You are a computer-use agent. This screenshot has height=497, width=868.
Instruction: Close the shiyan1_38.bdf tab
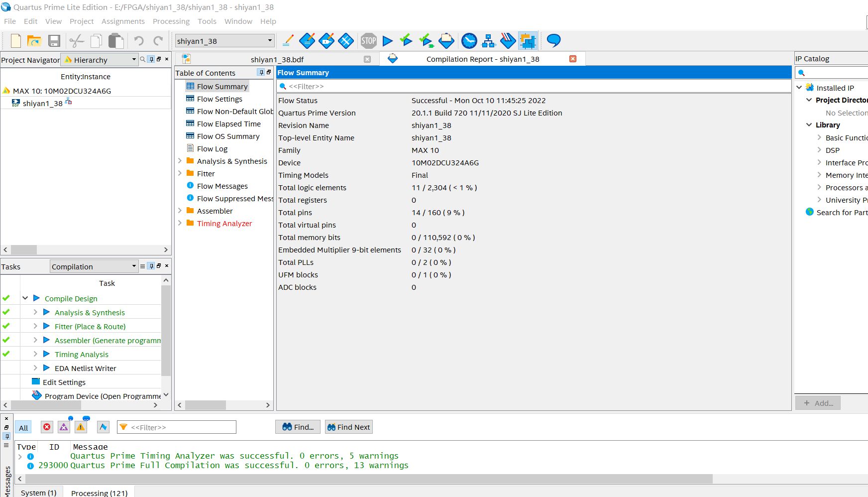click(x=367, y=59)
